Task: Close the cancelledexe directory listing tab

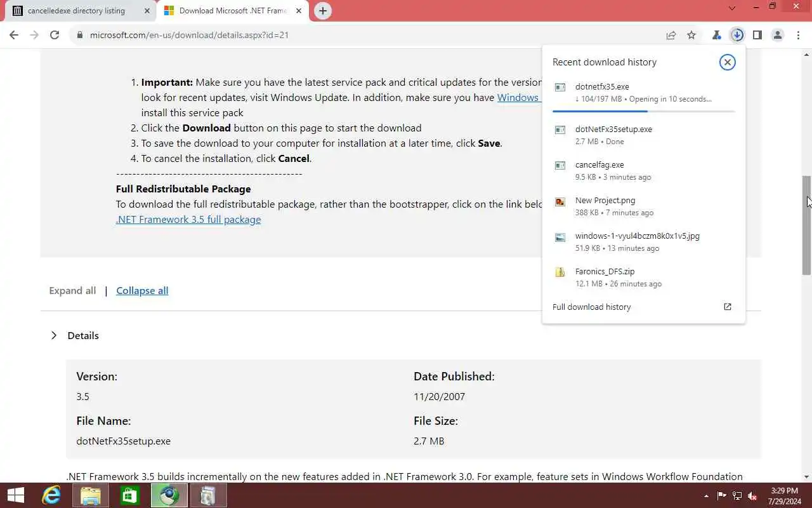Action: (x=147, y=11)
